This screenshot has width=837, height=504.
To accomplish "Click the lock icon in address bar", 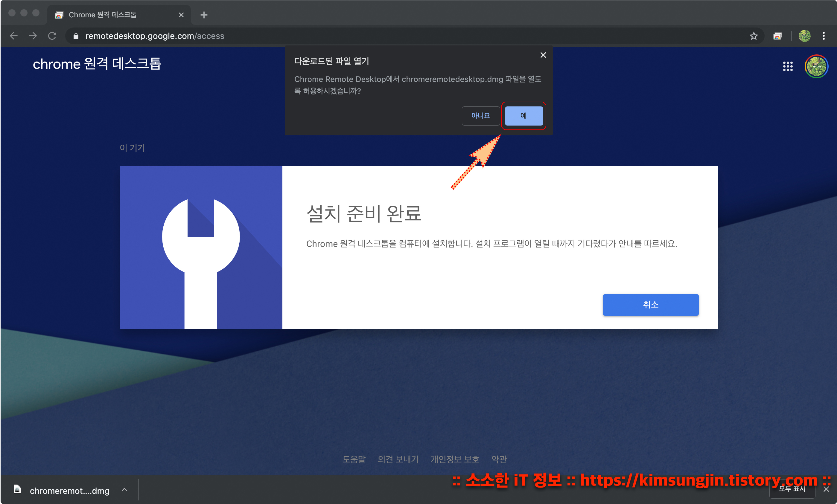I will (x=76, y=36).
